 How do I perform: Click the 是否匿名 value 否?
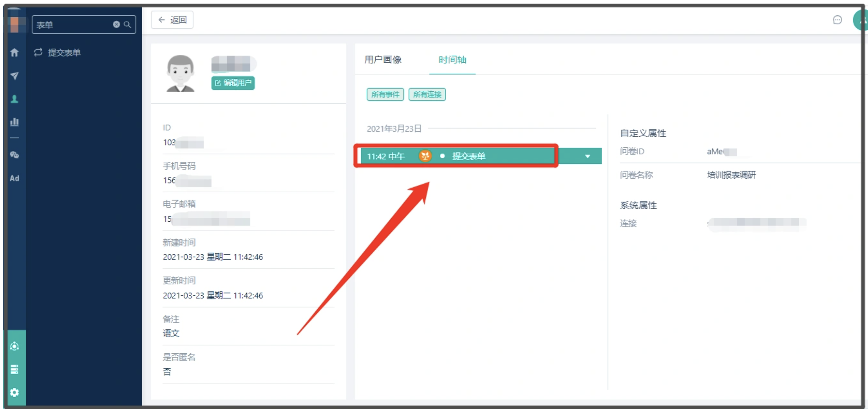click(x=167, y=371)
